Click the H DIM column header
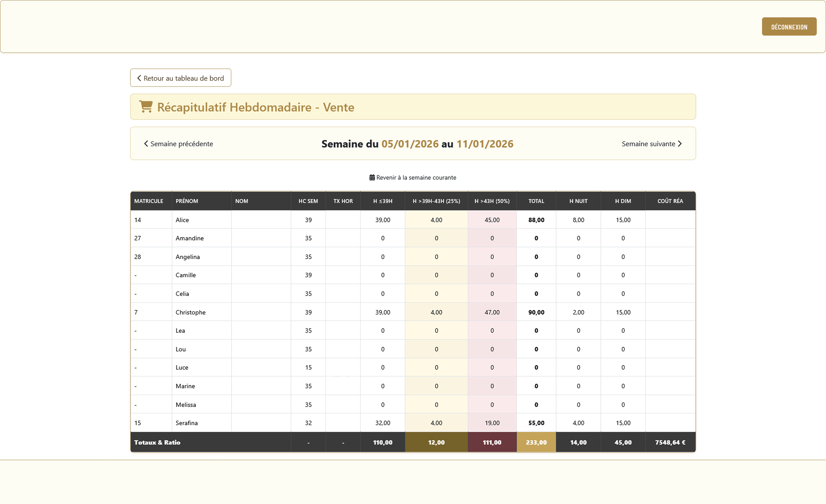The width and height of the screenshot is (826, 504). tap(623, 201)
